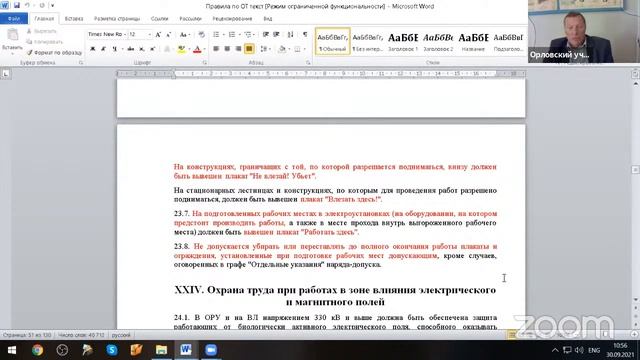The width and height of the screenshot is (640, 360).
Task: Apply the Заголовок 1 style
Action: tap(403, 41)
